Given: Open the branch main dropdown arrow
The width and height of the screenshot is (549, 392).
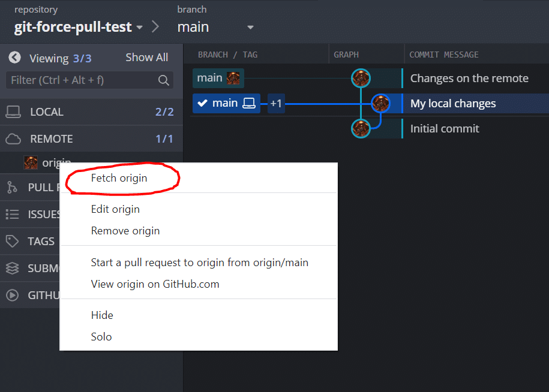Looking at the screenshot, I should [250, 28].
